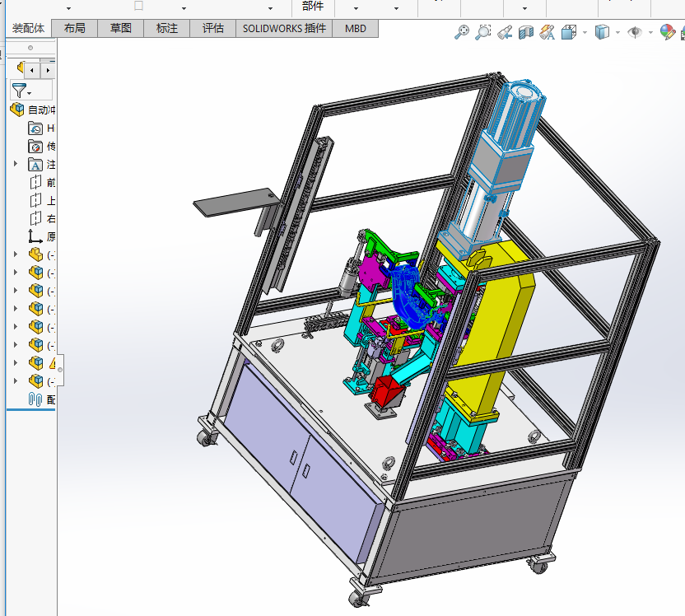Open the Edit Appearance color ball
Screen dimensions: 685x616
click(x=668, y=32)
